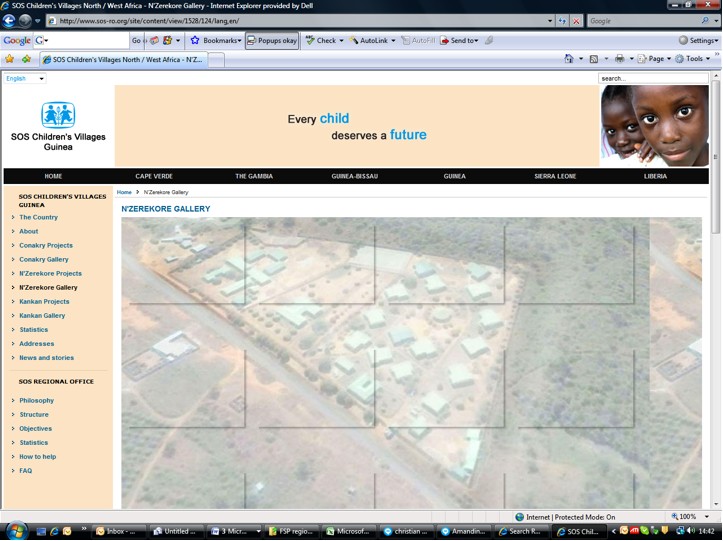This screenshot has width=723, height=541.
Task: Open the FAQ sidebar link
Action: point(26,470)
